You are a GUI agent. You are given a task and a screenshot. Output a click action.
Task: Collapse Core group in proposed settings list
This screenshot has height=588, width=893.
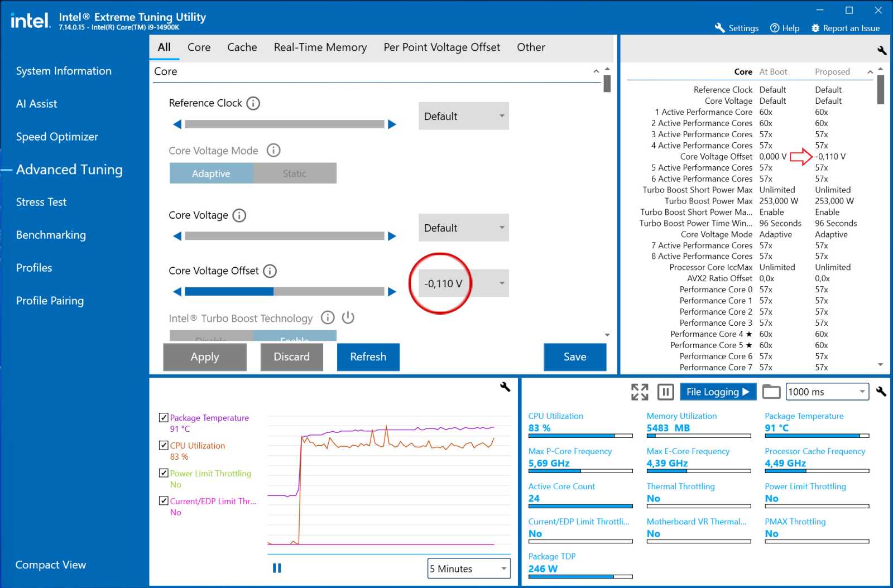tap(870, 72)
